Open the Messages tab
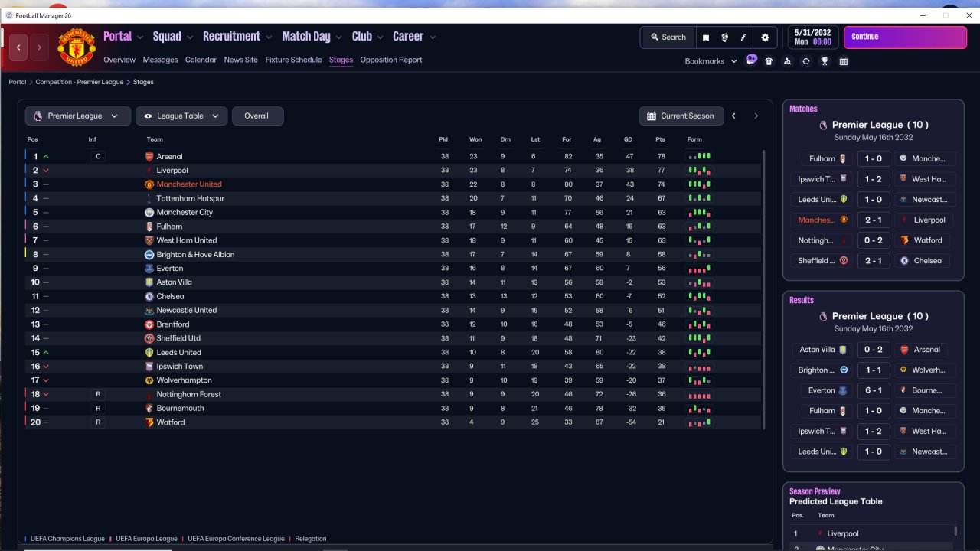The image size is (980, 551). pos(160,60)
